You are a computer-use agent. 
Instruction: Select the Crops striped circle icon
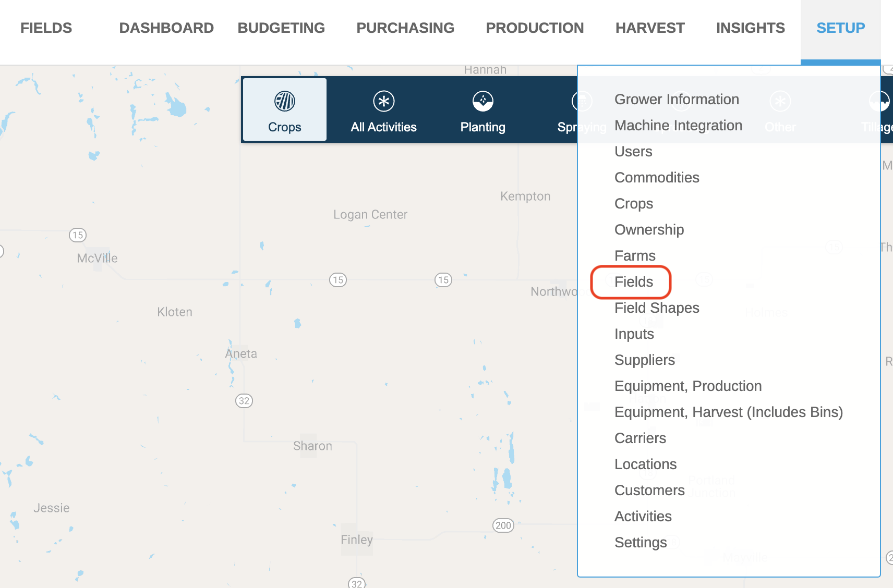tap(285, 101)
